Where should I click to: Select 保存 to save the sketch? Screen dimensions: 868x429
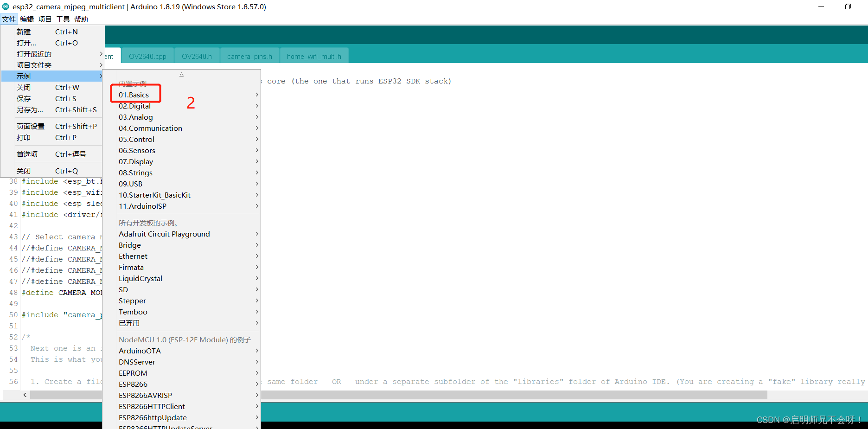[24, 98]
